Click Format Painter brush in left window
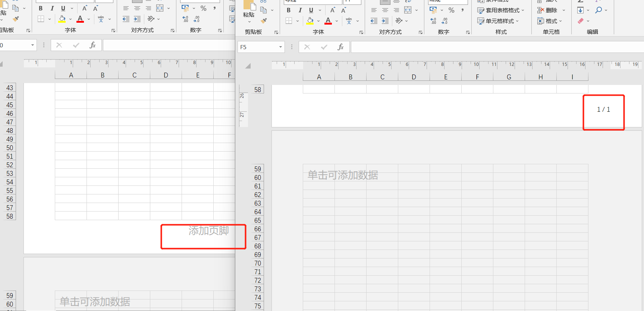The image size is (644, 311). point(15,19)
